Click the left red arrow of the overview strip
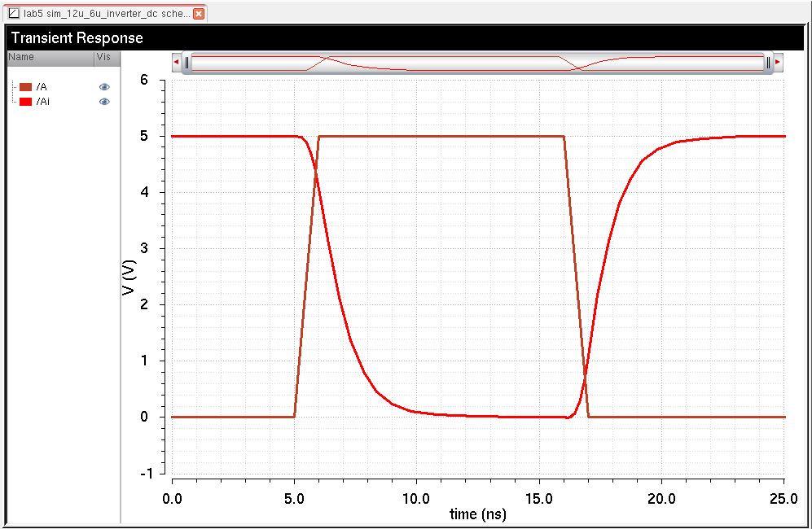The height and width of the screenshot is (529, 812). 177,62
